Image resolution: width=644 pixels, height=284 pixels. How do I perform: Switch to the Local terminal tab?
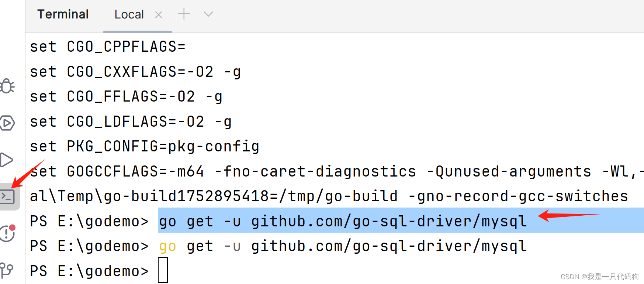coord(129,14)
